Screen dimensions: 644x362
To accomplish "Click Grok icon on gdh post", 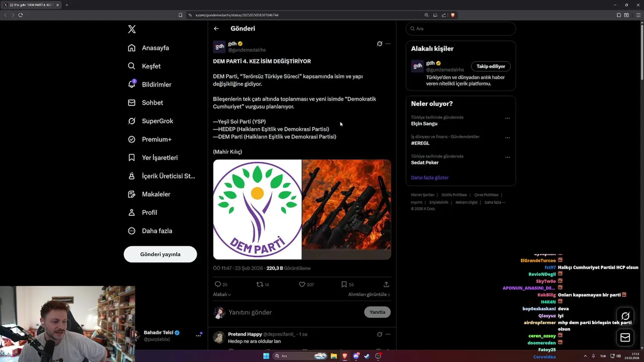I will tap(379, 44).
